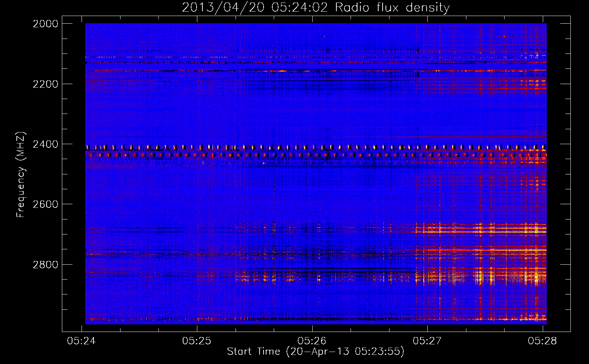Click the 'Frequency (MHZ)' axis label
This screenshot has height=364, width=589.
[x=21, y=175]
